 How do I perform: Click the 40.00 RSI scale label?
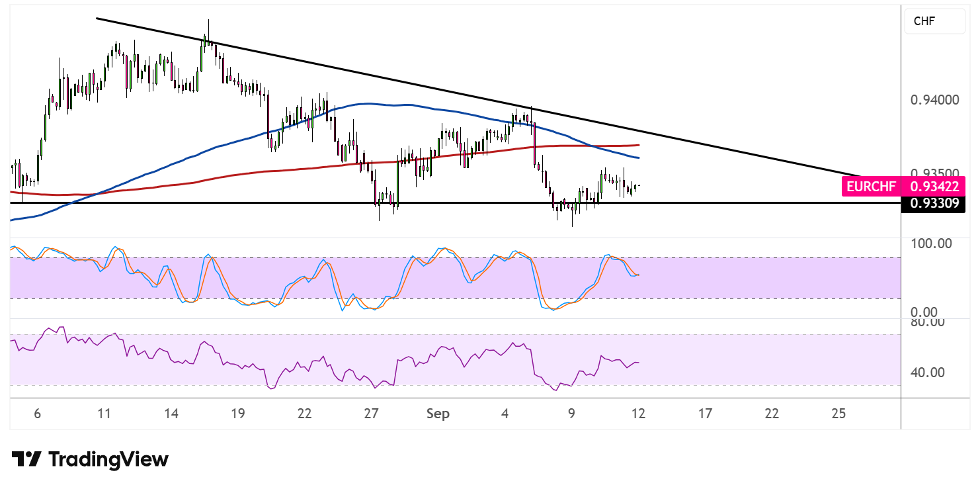tap(926, 372)
